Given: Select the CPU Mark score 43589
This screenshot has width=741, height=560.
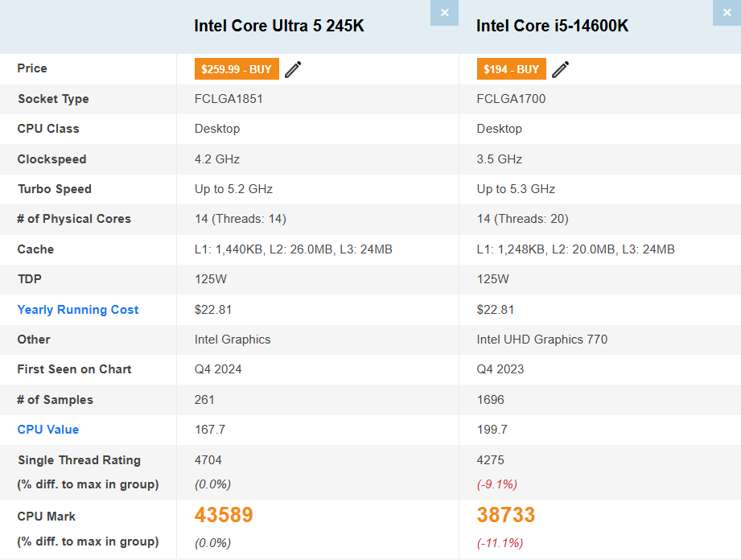Looking at the screenshot, I should [x=223, y=514].
